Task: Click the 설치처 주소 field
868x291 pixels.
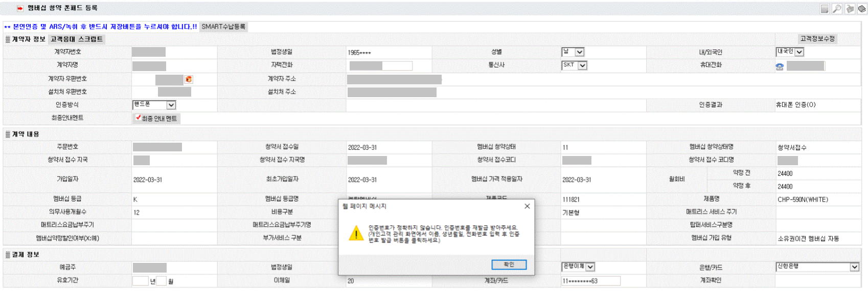Action: point(392,92)
